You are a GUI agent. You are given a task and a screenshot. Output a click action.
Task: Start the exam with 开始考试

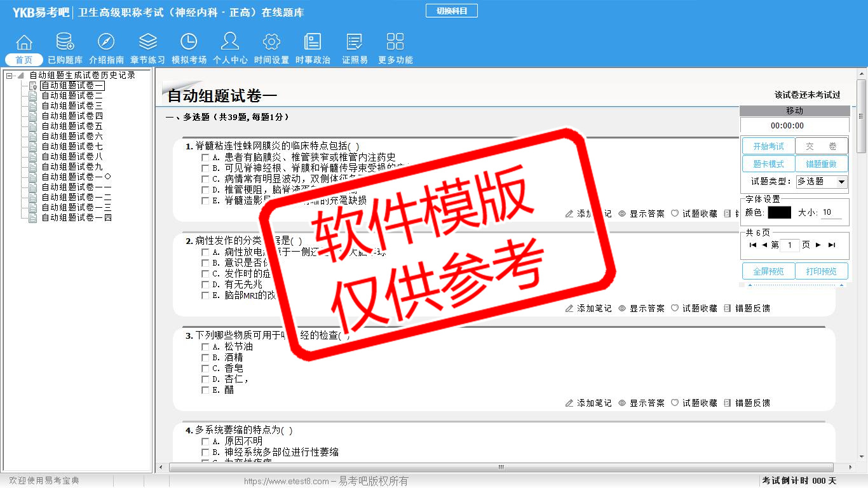click(x=769, y=146)
